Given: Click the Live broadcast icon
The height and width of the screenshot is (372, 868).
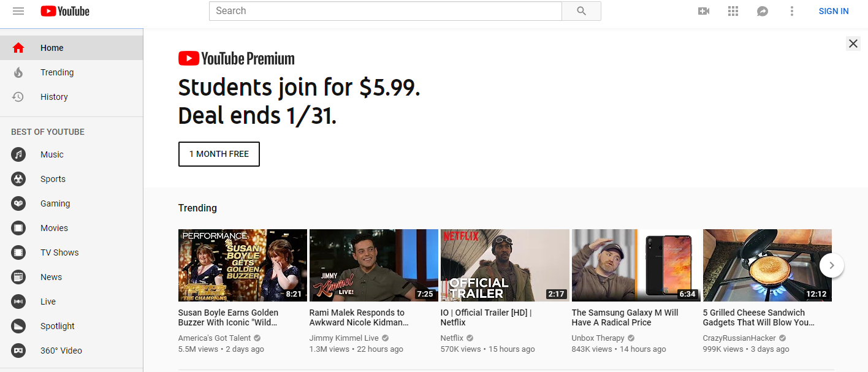Looking at the screenshot, I should [18, 302].
